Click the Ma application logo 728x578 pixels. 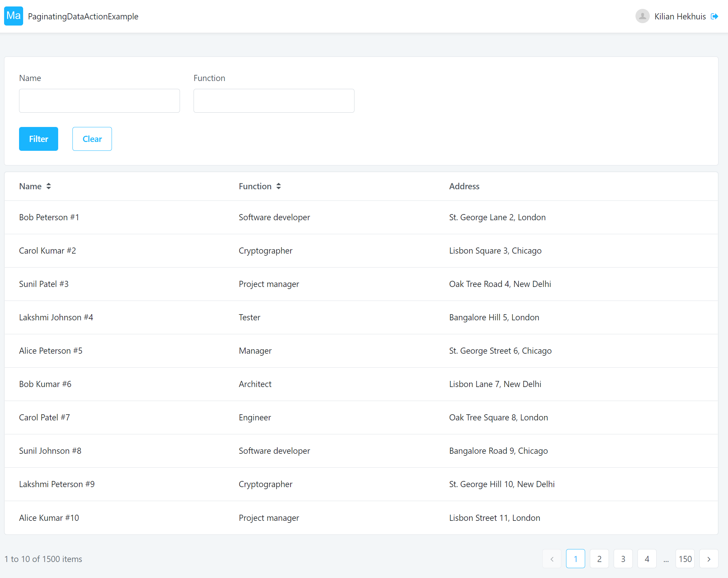pos(13,16)
